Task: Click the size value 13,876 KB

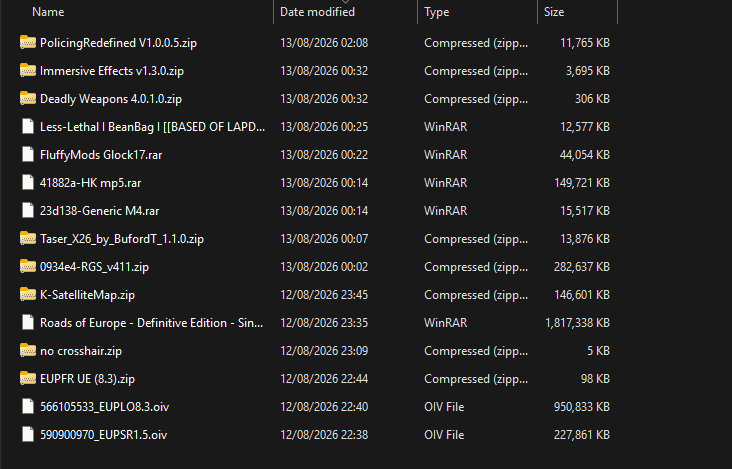Action: pyautogui.click(x=585, y=239)
